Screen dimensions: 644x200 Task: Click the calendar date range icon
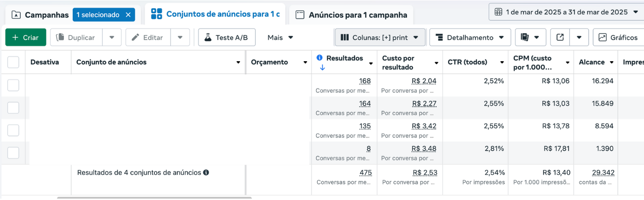point(498,12)
